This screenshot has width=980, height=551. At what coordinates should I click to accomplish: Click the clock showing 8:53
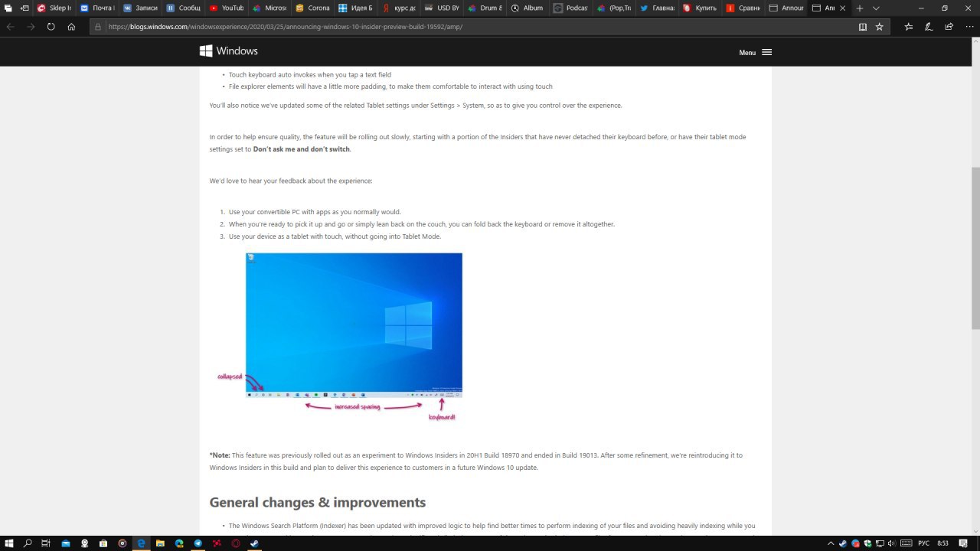click(x=943, y=543)
